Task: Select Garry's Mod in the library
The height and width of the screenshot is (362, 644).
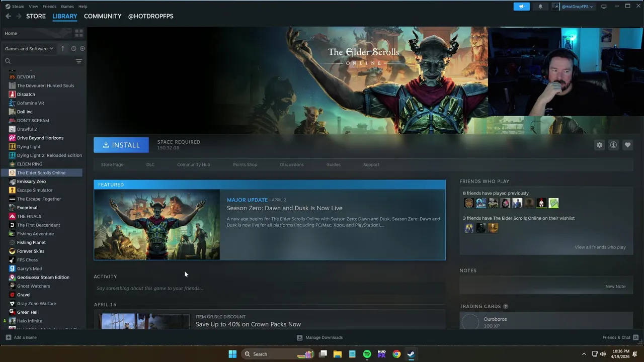Action: (29, 268)
